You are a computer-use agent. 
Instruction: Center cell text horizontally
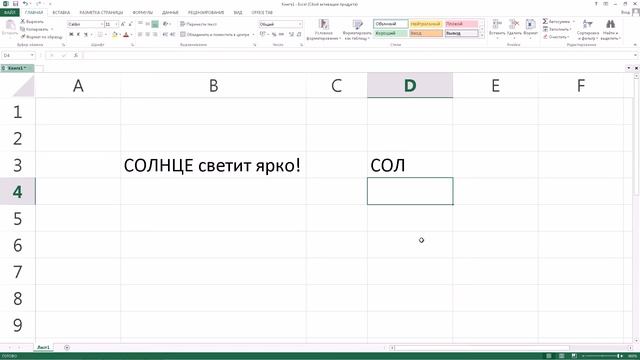(x=147, y=35)
